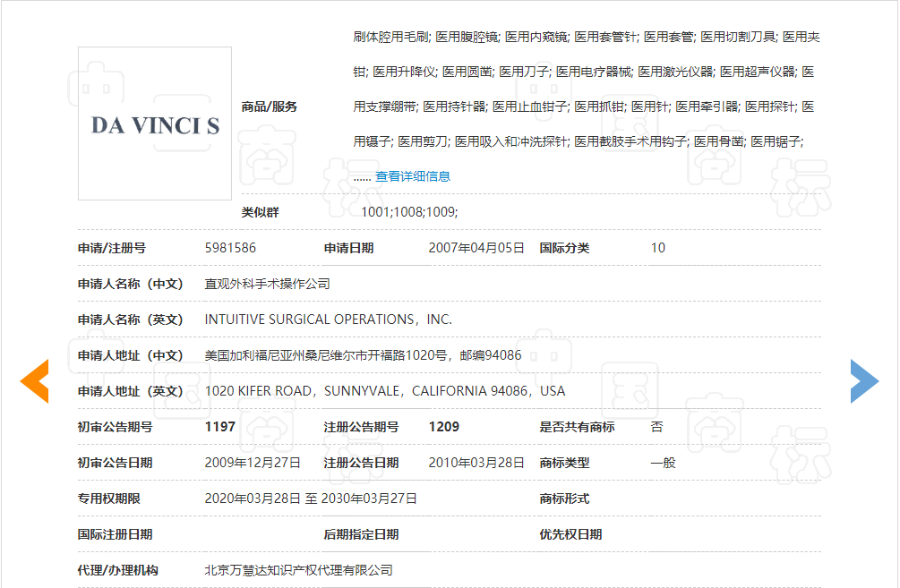Select goods line starting 用镊子; 医用剪刀
Image resolution: width=900 pixels, height=588 pixels.
click(578, 141)
